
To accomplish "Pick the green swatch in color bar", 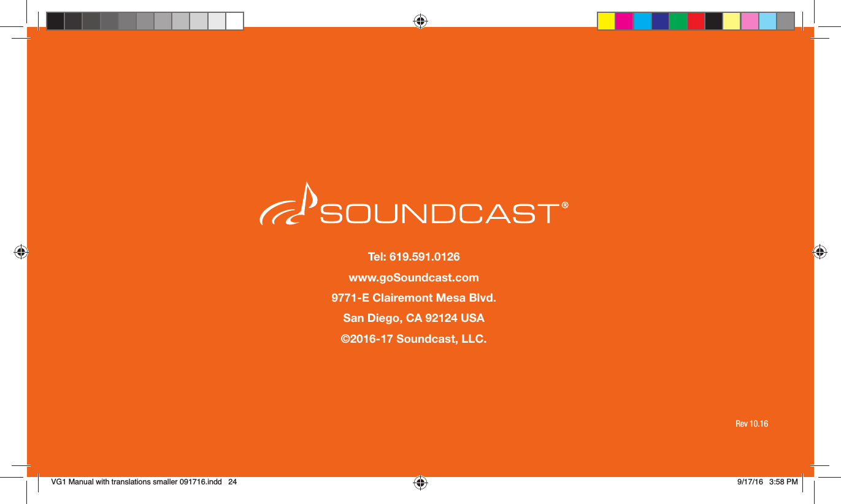I will coord(678,21).
